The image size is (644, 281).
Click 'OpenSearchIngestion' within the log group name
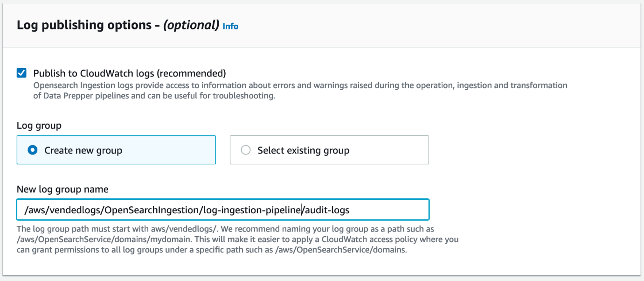pos(152,210)
